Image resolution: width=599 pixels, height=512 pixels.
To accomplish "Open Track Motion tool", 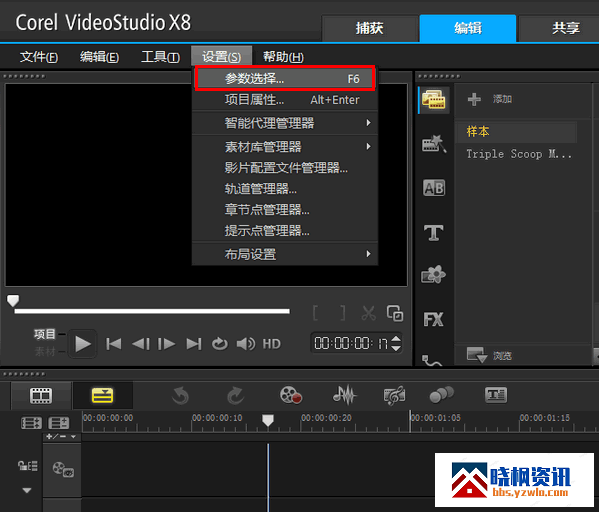I will tap(442, 395).
